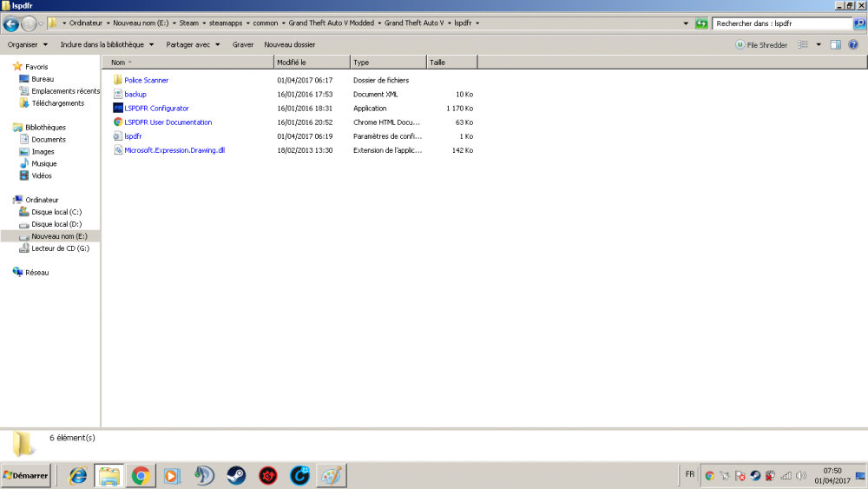The image size is (868, 489).
Task: Open the 'Partager avec' menu
Action: point(193,44)
